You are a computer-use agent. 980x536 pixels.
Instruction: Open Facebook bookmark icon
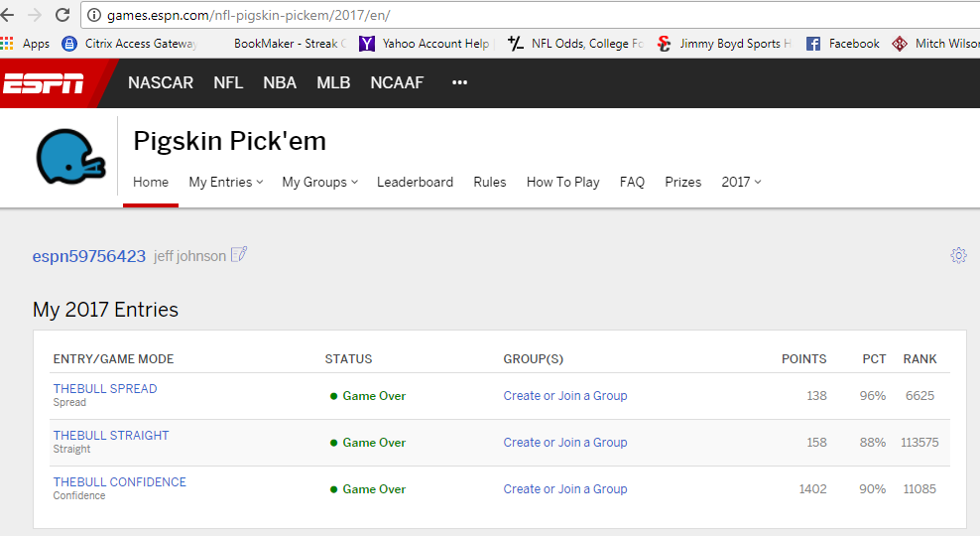point(813,43)
